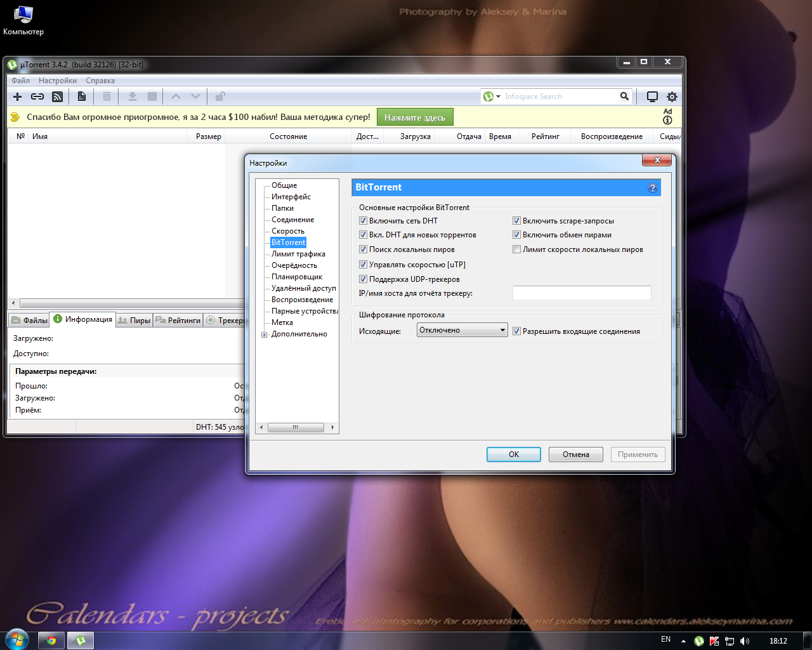Image resolution: width=812 pixels, height=650 pixels.
Task: Select Общие in settings tree
Action: tap(284, 185)
